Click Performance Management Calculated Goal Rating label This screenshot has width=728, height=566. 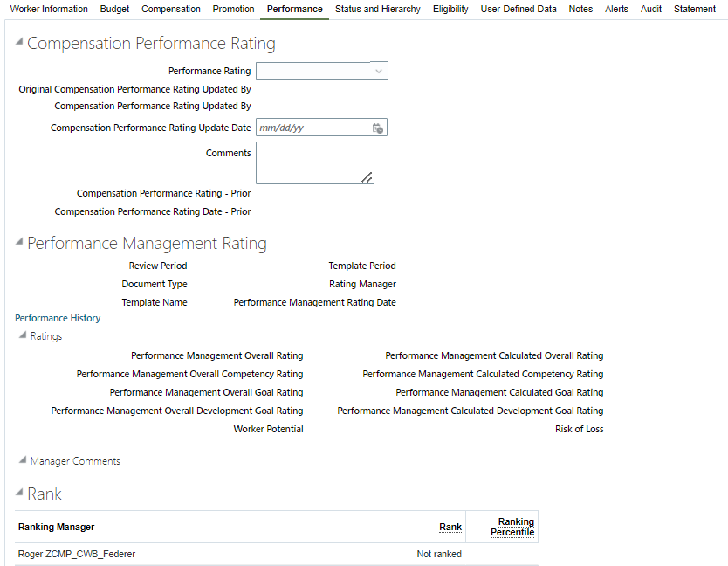499,393
